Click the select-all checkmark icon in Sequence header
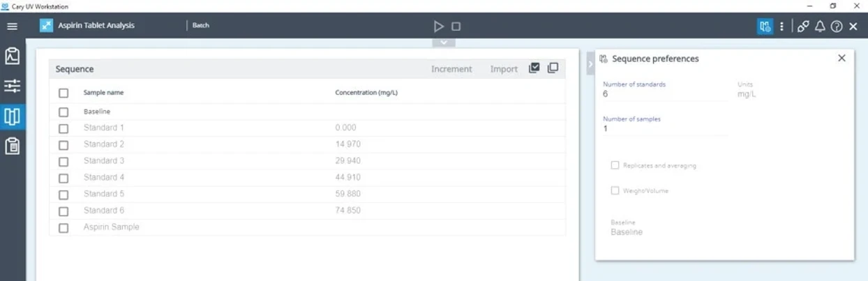The width and height of the screenshot is (868, 281). 534,68
